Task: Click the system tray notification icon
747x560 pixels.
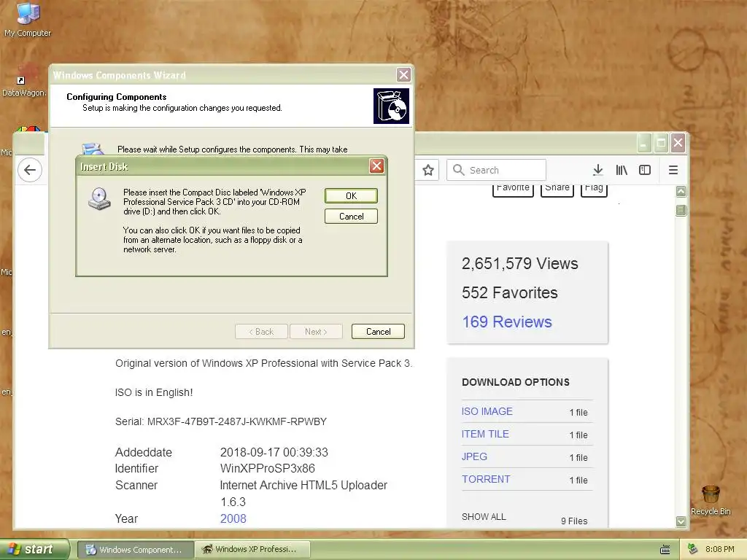Action: 693,549
